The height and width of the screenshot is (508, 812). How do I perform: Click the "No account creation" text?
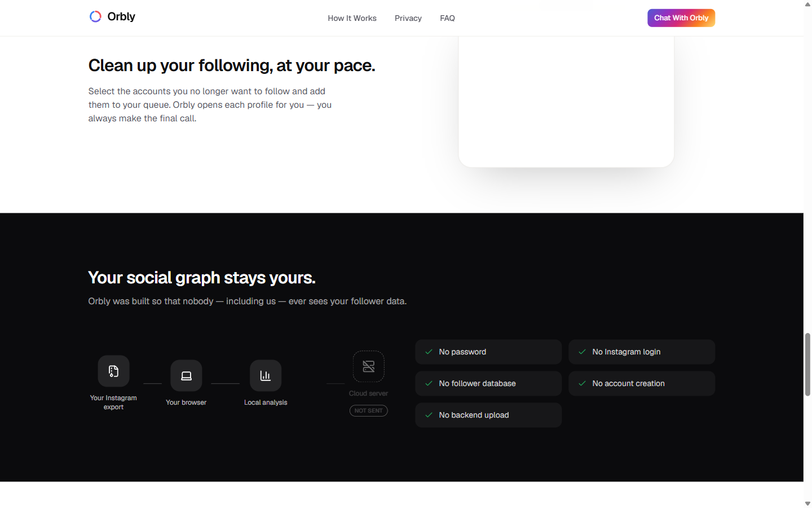[628, 383]
